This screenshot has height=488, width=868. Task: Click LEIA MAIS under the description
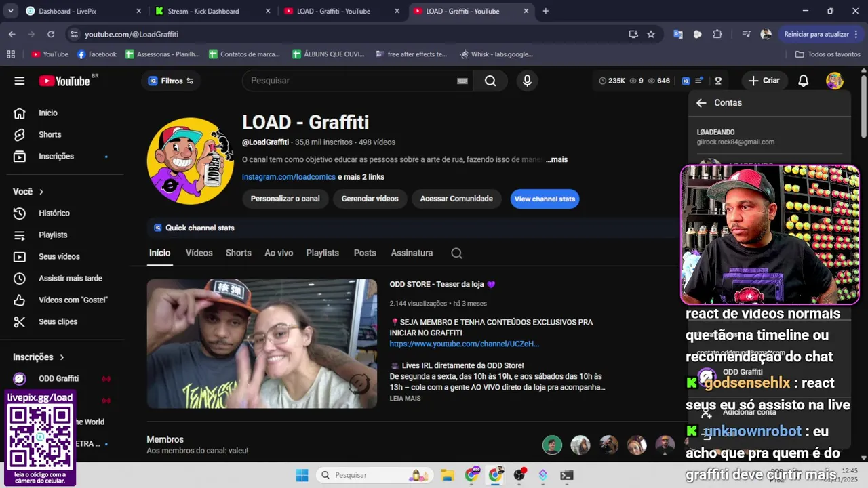[405, 399]
